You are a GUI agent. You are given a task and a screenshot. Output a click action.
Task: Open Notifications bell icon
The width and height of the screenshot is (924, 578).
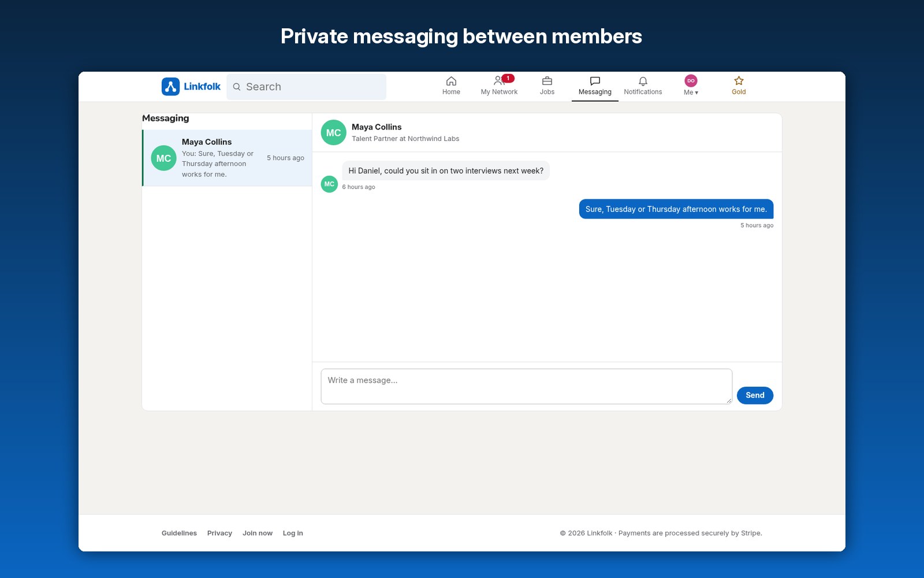click(643, 81)
